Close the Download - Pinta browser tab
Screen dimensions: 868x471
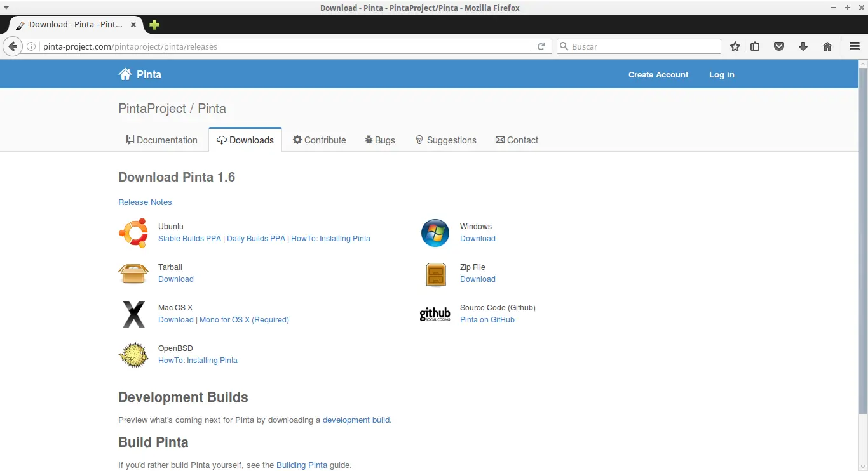click(x=133, y=25)
